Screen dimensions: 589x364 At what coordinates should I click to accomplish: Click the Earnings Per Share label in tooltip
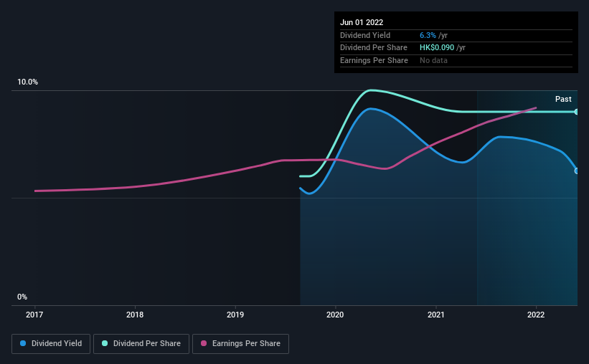pyautogui.click(x=374, y=60)
